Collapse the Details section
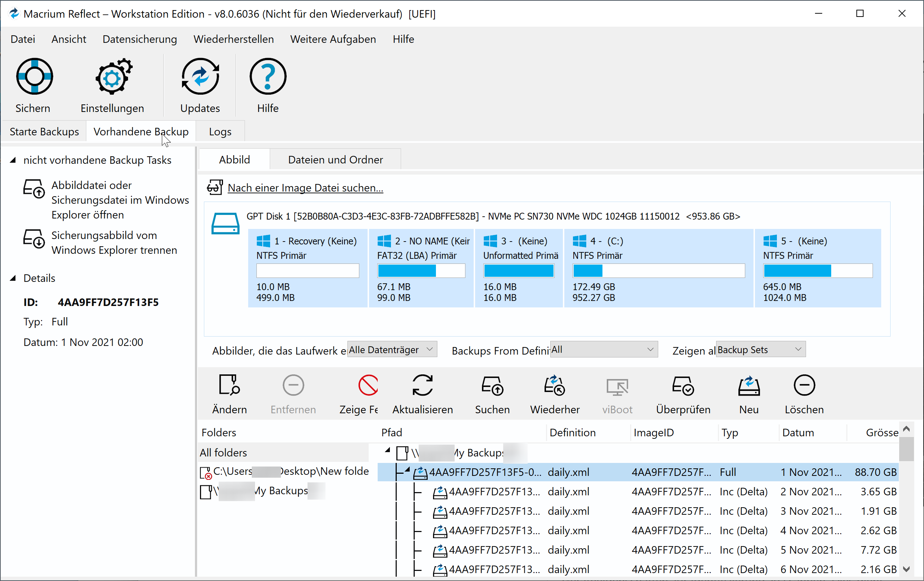This screenshot has width=924, height=581. (x=13, y=278)
